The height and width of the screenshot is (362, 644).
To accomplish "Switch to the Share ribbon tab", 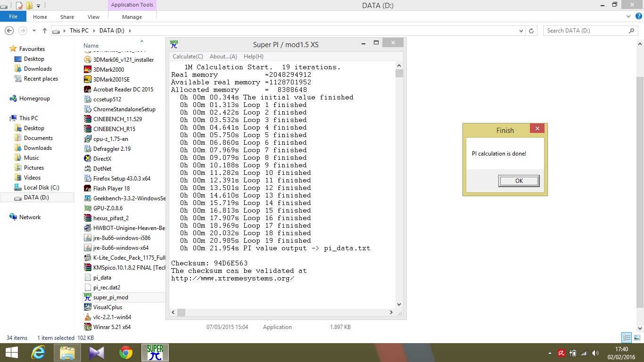I will (67, 17).
